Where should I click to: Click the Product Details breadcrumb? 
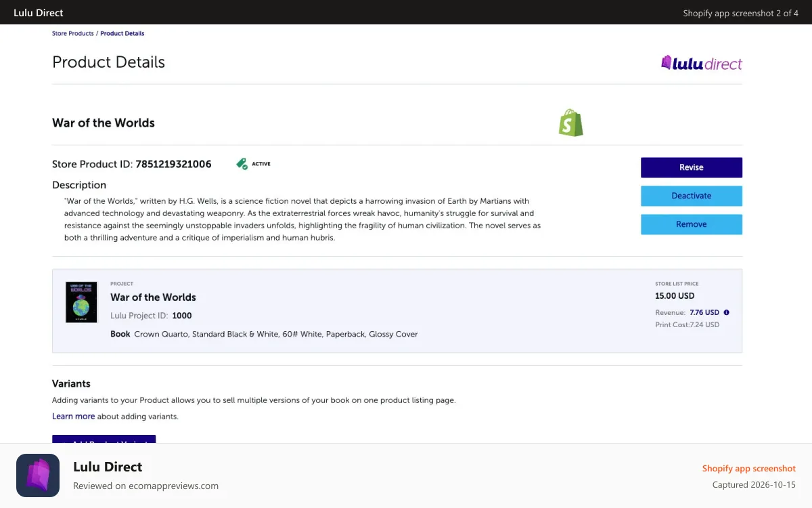[122, 33]
